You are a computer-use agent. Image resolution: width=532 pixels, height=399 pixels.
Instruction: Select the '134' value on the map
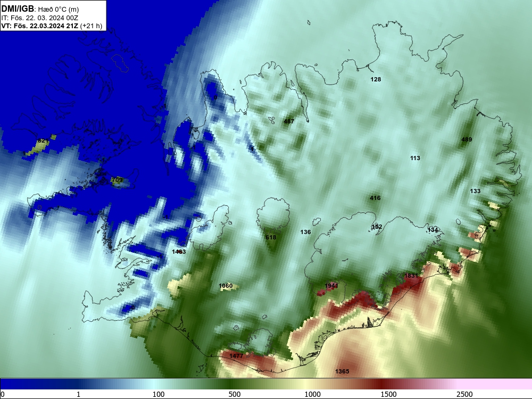pos(433,230)
